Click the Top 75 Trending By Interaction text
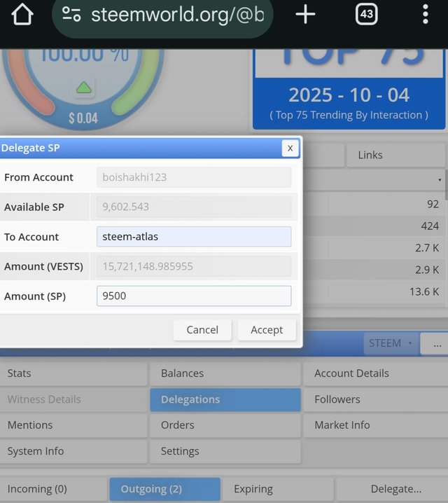Viewport: 448px width, 503px height. [x=349, y=115]
